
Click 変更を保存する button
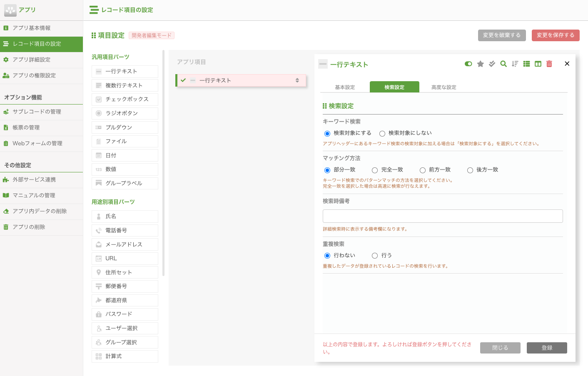coord(555,35)
